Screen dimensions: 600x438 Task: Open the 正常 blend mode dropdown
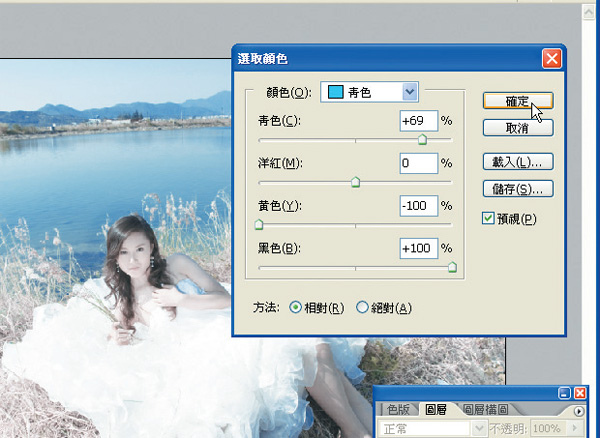click(432, 428)
